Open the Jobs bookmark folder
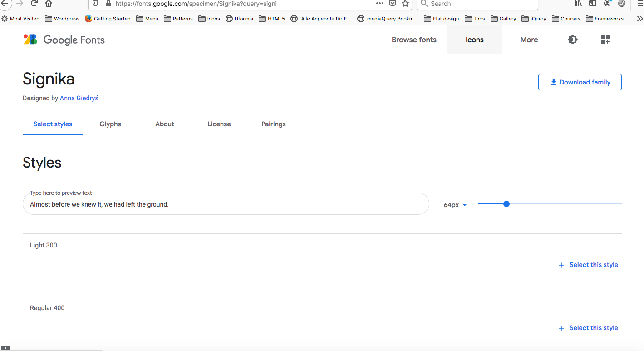644x351 pixels. [x=475, y=19]
